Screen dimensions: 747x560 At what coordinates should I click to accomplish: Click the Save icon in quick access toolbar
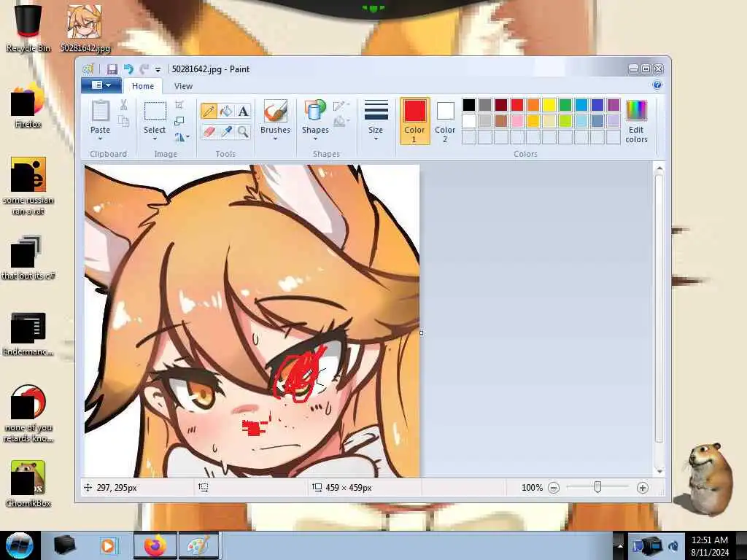112,69
